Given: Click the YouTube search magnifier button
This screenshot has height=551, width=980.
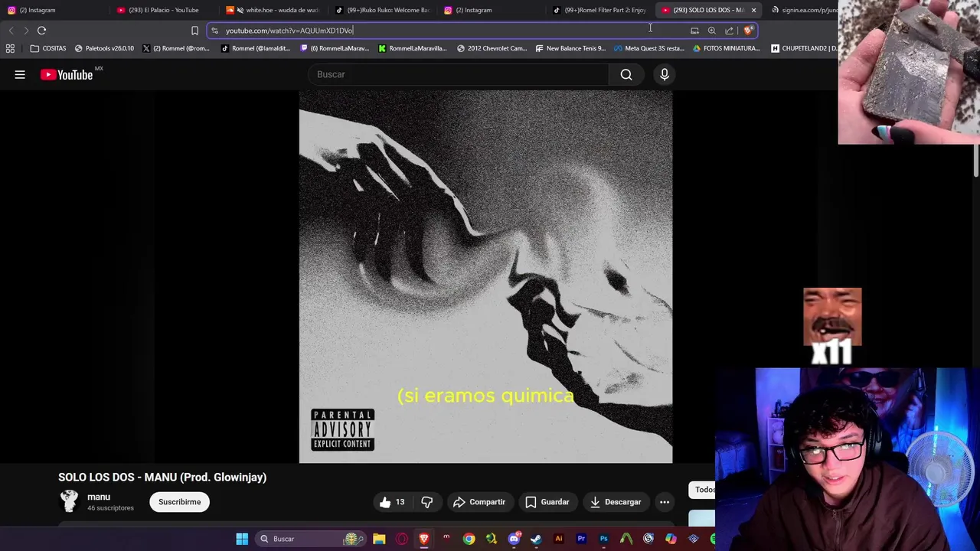Looking at the screenshot, I should click(x=626, y=74).
